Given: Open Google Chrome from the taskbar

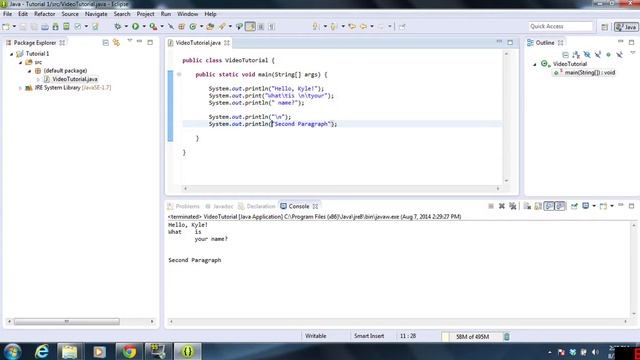Looking at the screenshot, I should (x=129, y=351).
